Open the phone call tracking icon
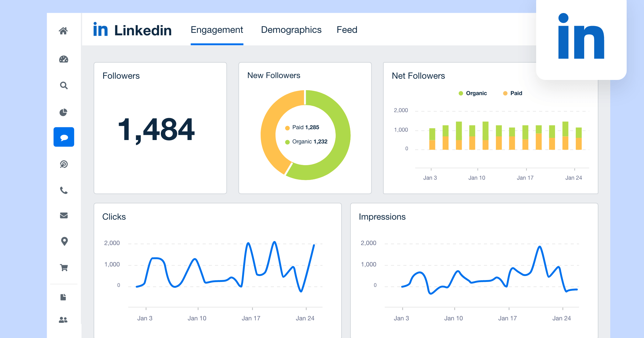The height and width of the screenshot is (338, 644). 64,190
